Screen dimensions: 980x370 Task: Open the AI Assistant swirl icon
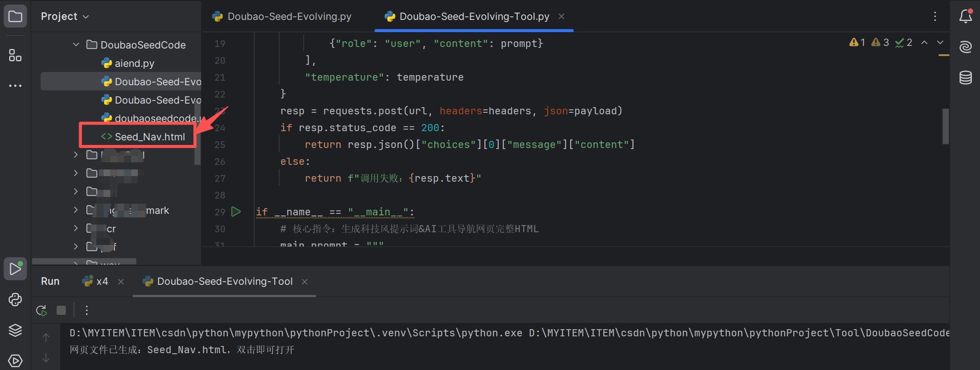(x=965, y=47)
